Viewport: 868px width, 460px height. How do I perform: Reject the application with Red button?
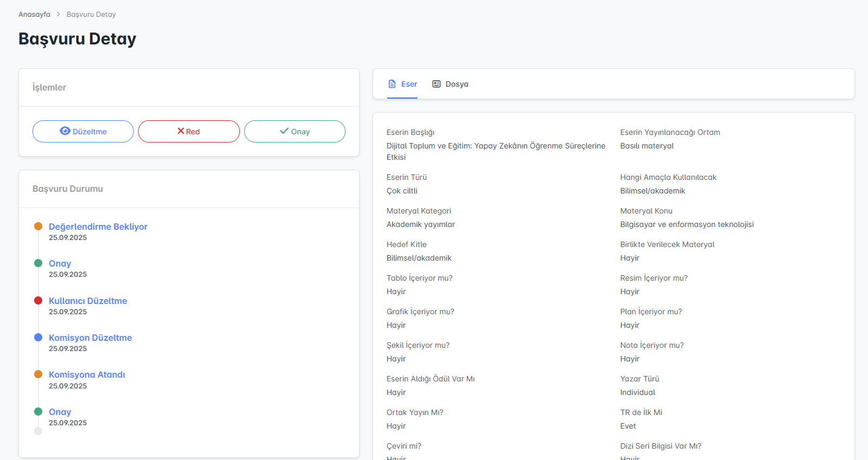pos(188,132)
